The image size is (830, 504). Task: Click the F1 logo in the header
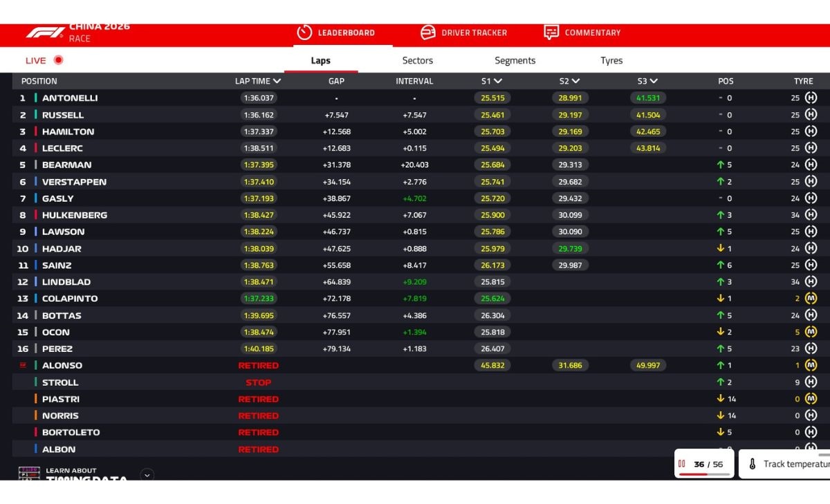[x=45, y=32]
